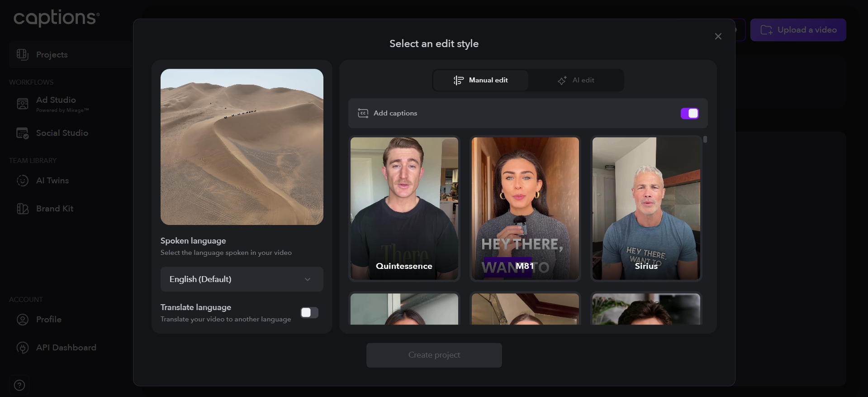Choose the Quintessence caption style
The image size is (868, 397).
404,208
